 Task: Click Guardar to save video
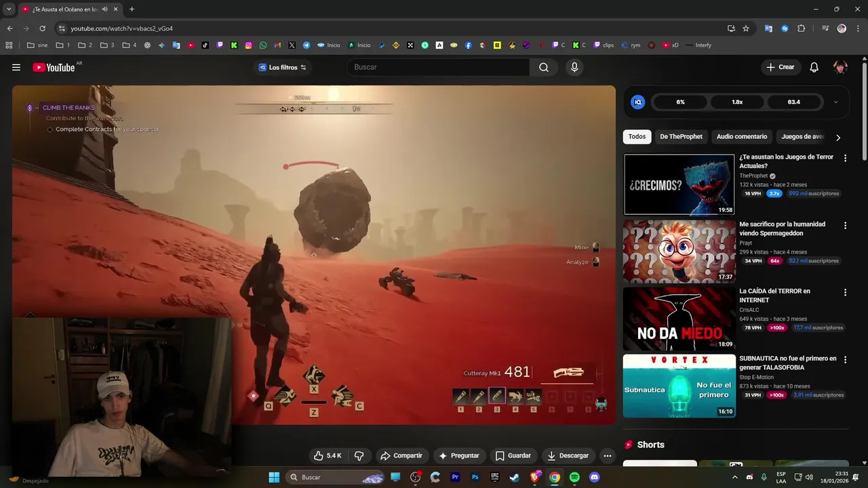click(513, 455)
